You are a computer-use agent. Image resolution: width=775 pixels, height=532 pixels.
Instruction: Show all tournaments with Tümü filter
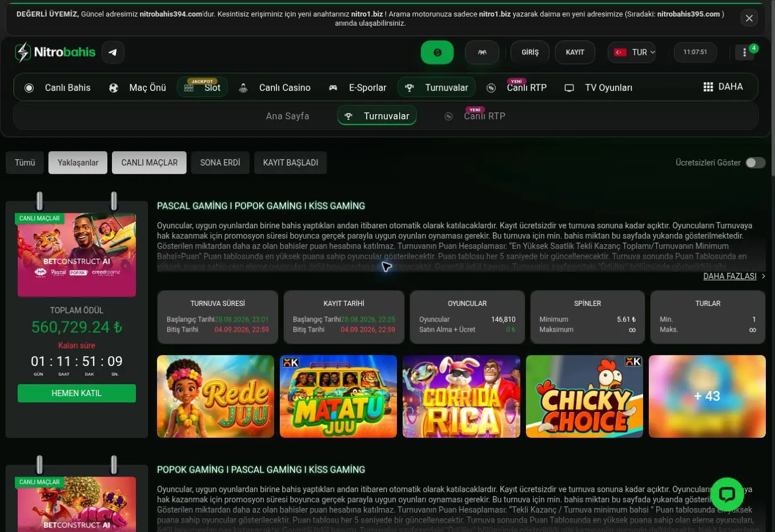(25, 163)
